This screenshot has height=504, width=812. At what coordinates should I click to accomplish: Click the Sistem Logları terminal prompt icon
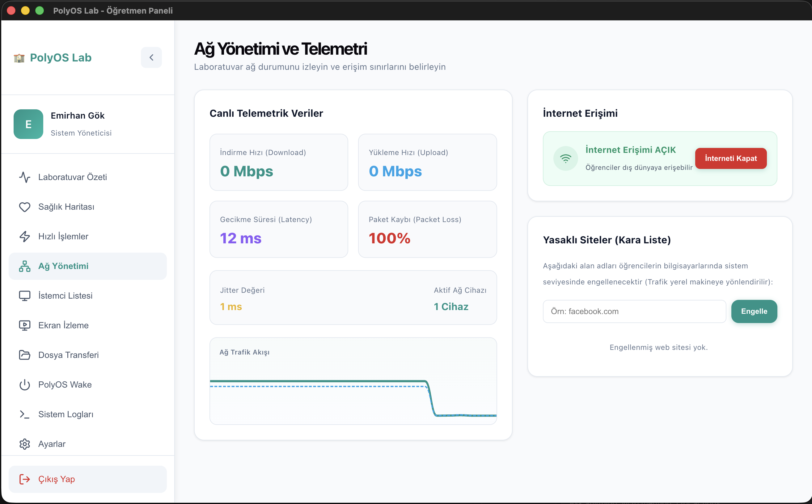click(25, 414)
